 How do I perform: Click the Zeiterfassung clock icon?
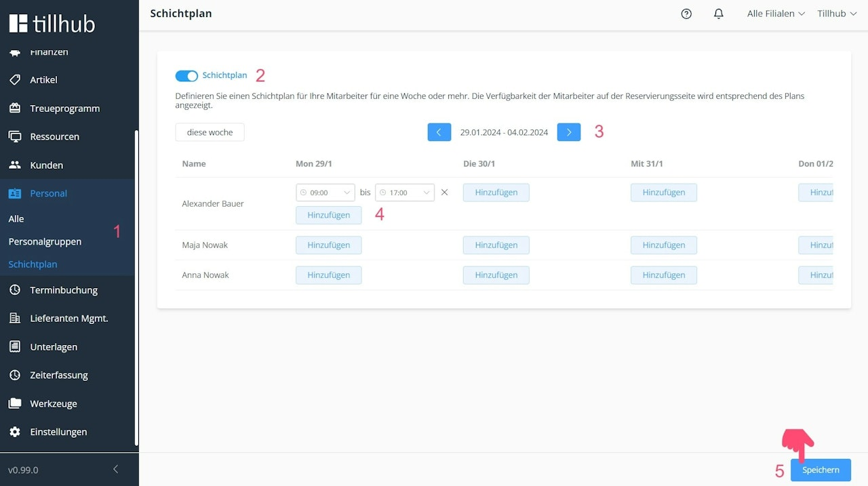[x=15, y=375]
